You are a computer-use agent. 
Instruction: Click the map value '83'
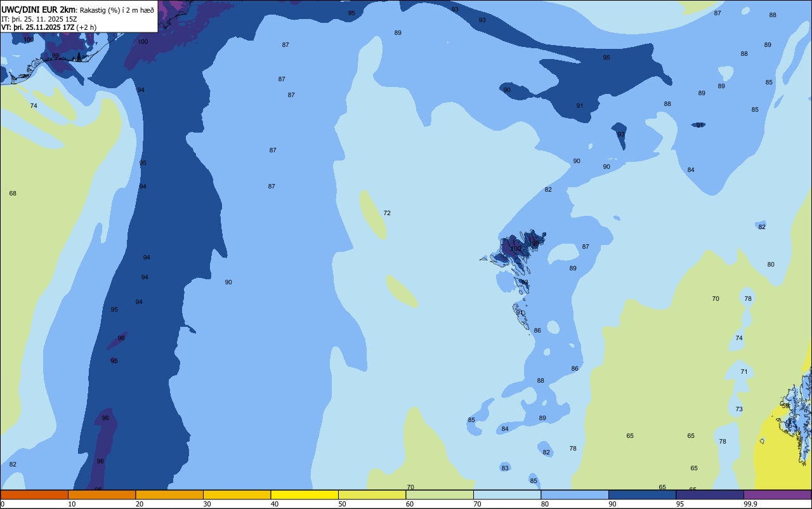pyautogui.click(x=505, y=468)
